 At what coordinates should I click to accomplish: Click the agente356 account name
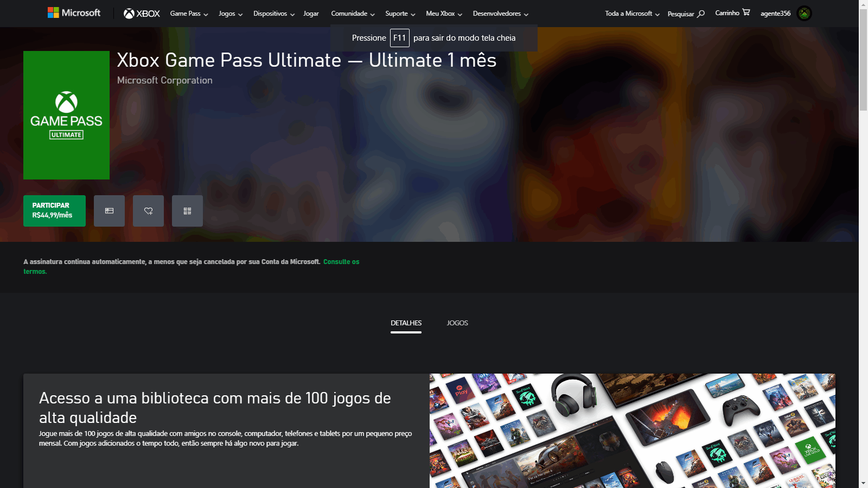click(x=775, y=14)
